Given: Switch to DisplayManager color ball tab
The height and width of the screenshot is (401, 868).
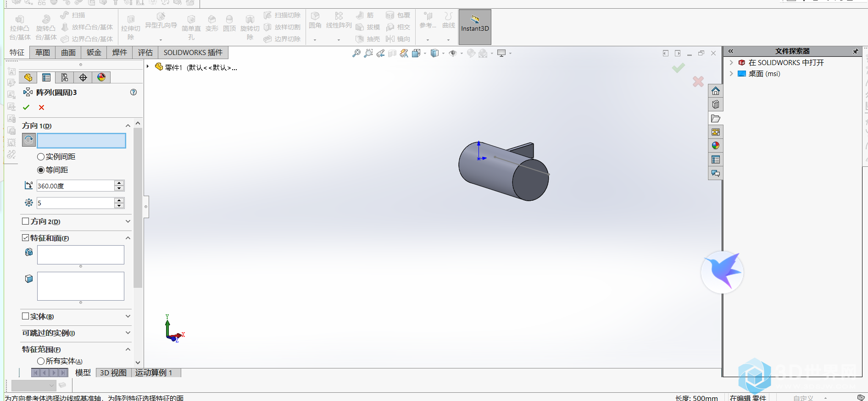Looking at the screenshot, I should [x=101, y=77].
